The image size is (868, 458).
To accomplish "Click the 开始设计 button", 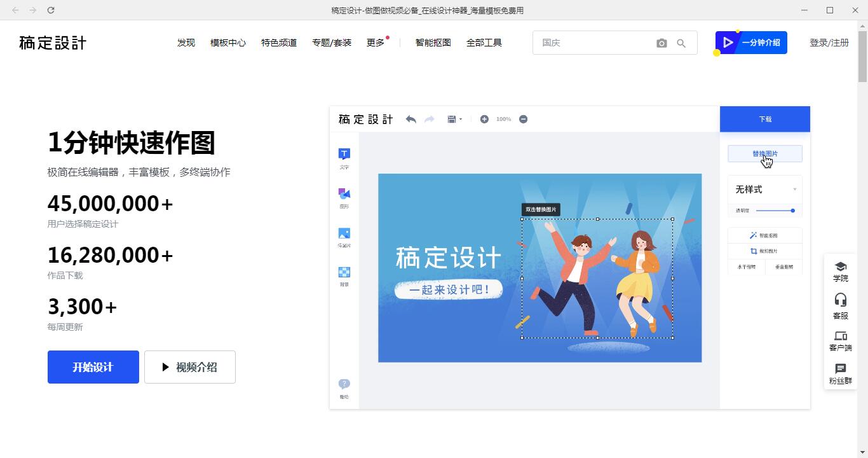I will pyautogui.click(x=93, y=367).
